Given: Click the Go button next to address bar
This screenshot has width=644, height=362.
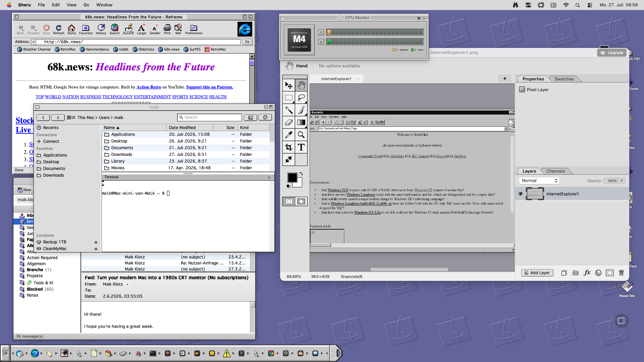Looking at the screenshot, I should tap(247, 42).
